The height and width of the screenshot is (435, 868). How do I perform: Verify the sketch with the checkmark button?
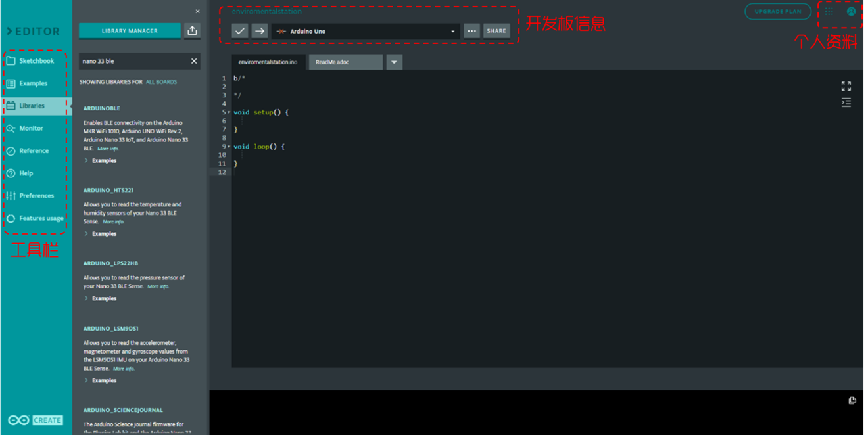[240, 31]
